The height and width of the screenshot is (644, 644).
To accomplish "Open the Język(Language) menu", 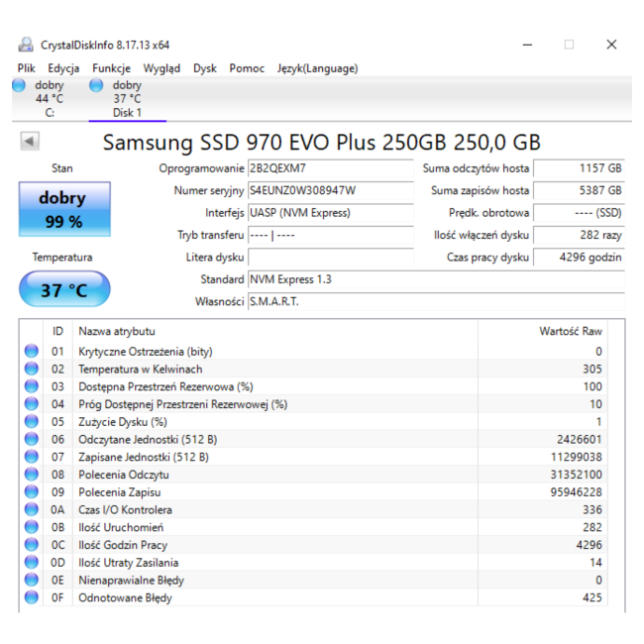I will (317, 68).
